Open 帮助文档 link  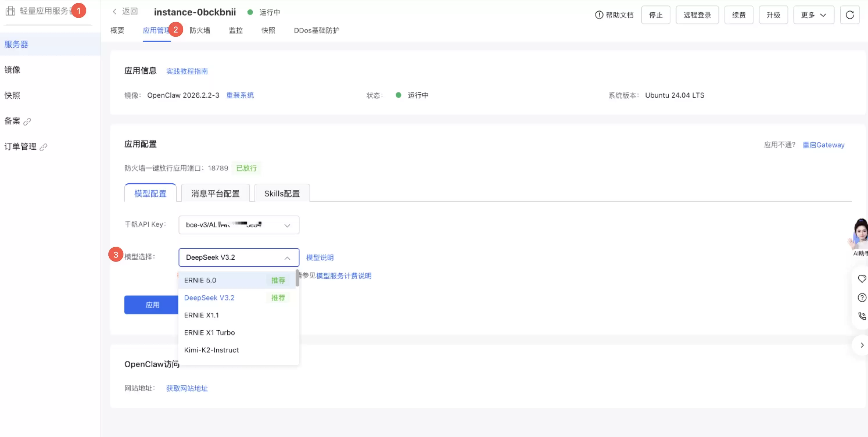pos(619,15)
